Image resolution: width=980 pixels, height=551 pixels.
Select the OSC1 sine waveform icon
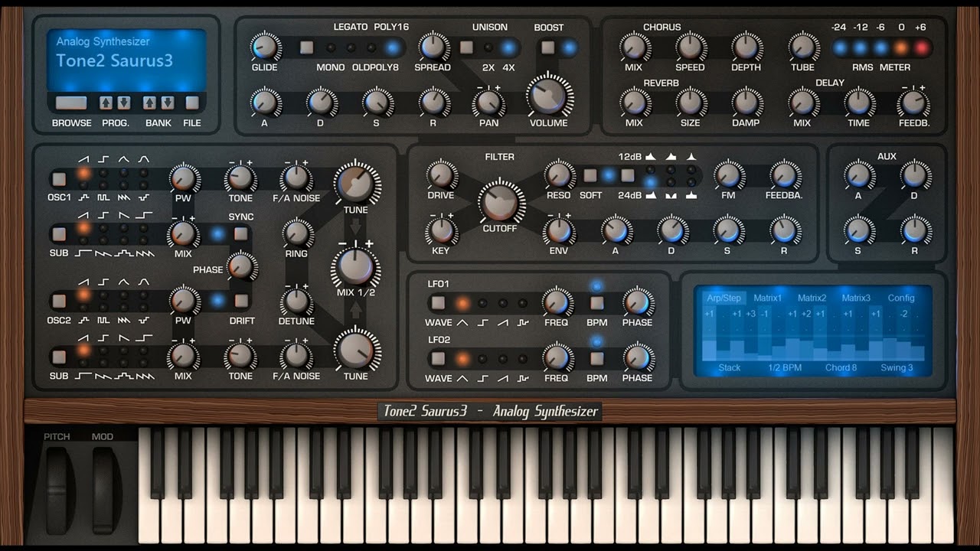coord(143,159)
